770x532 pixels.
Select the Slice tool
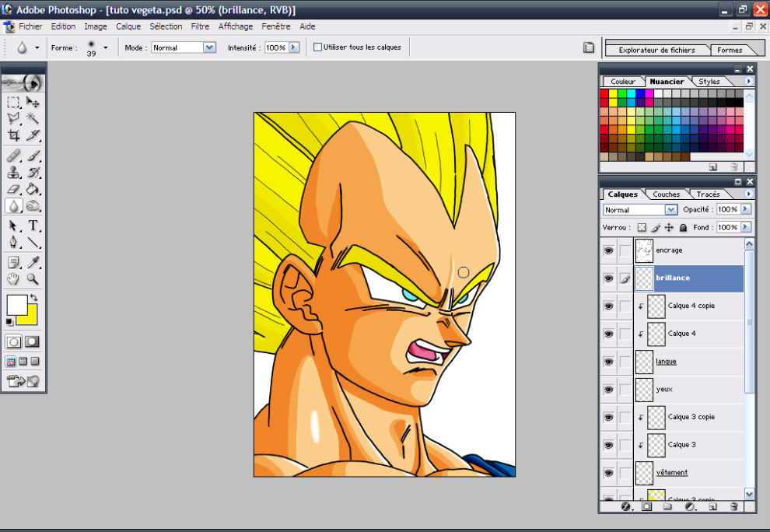[x=33, y=135]
